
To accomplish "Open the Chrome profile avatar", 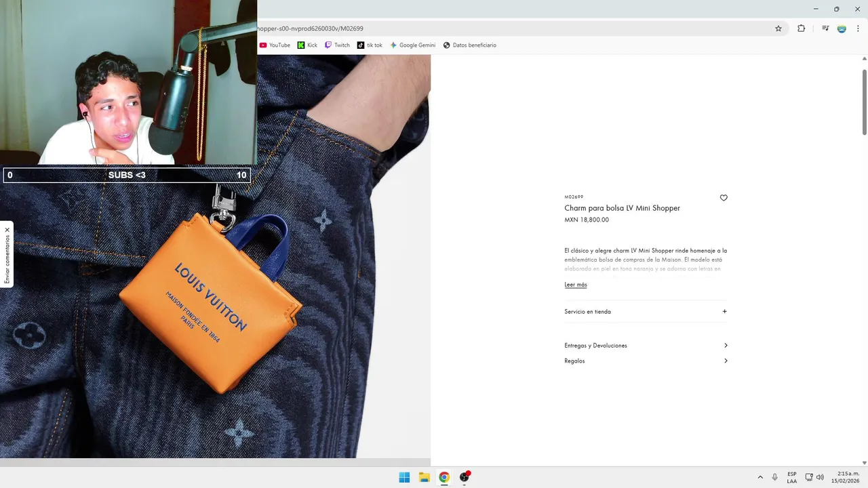I will point(842,28).
